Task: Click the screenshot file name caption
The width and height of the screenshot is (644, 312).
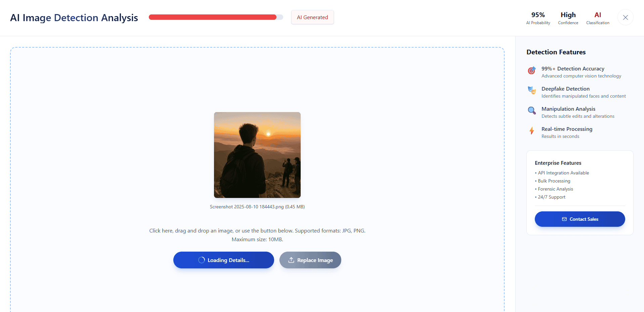Action: 257,207
